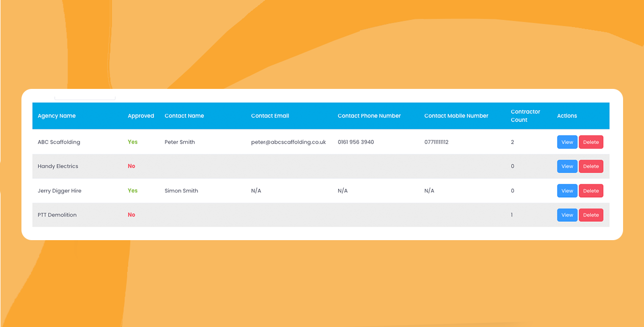
Task: Click the Contact Name column header
Action: (x=184, y=115)
